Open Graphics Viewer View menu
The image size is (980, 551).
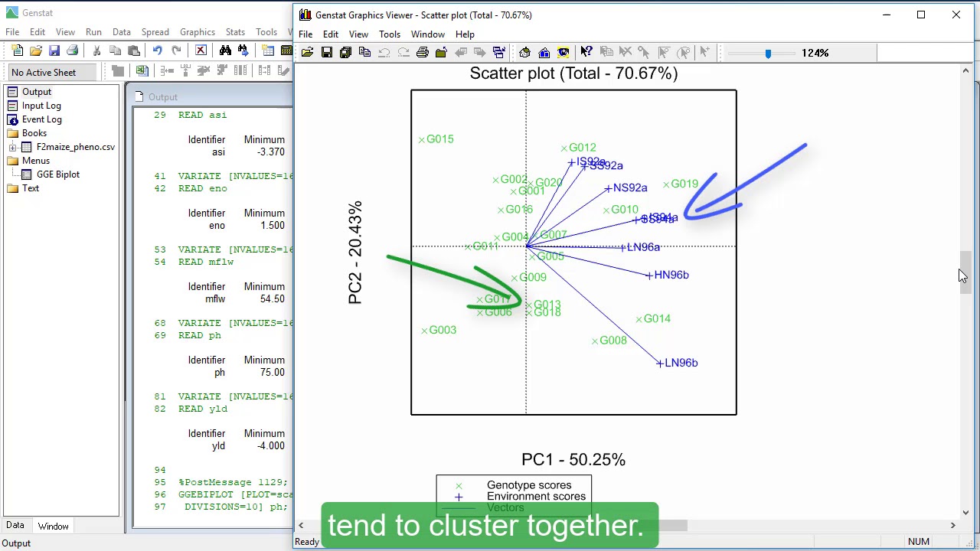[358, 34]
